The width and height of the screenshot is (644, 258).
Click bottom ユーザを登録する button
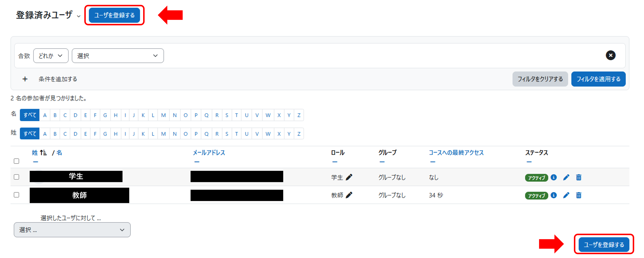pyautogui.click(x=604, y=245)
